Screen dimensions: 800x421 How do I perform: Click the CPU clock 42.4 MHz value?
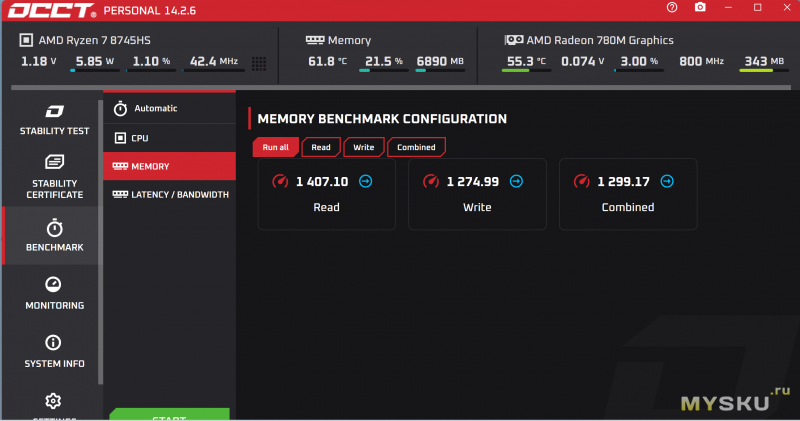(x=214, y=61)
